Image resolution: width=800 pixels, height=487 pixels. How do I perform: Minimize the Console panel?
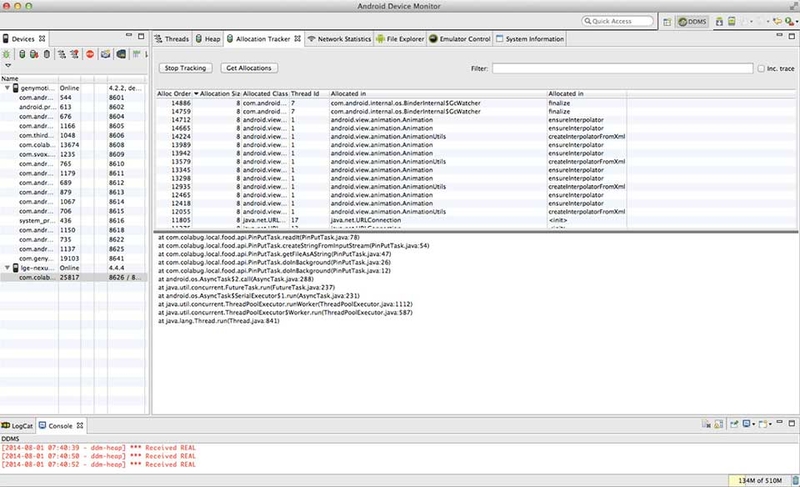point(780,423)
